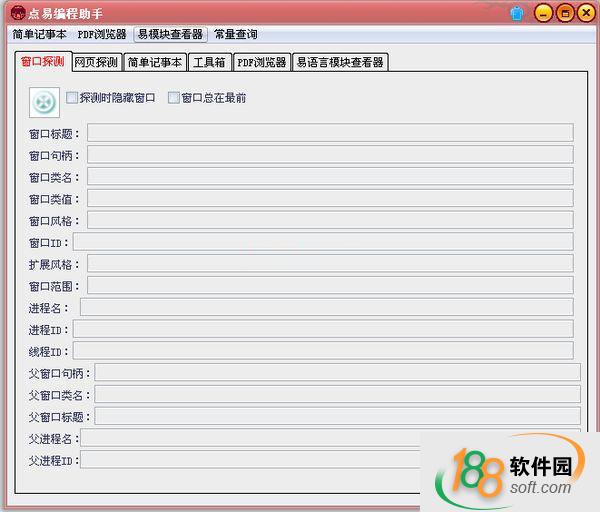This screenshot has height=512, width=600.
Task: Open 简单记事本 in the menu bar
Action: (39, 34)
